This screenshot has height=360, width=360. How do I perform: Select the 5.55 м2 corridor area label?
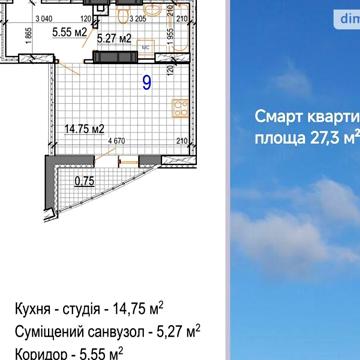coord(69,33)
